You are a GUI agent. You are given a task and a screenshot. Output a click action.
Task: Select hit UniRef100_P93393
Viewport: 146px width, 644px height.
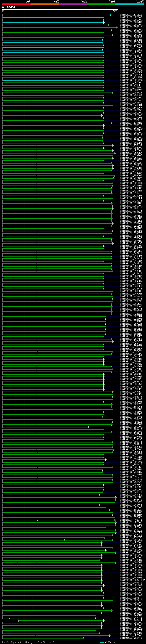(131, 301)
